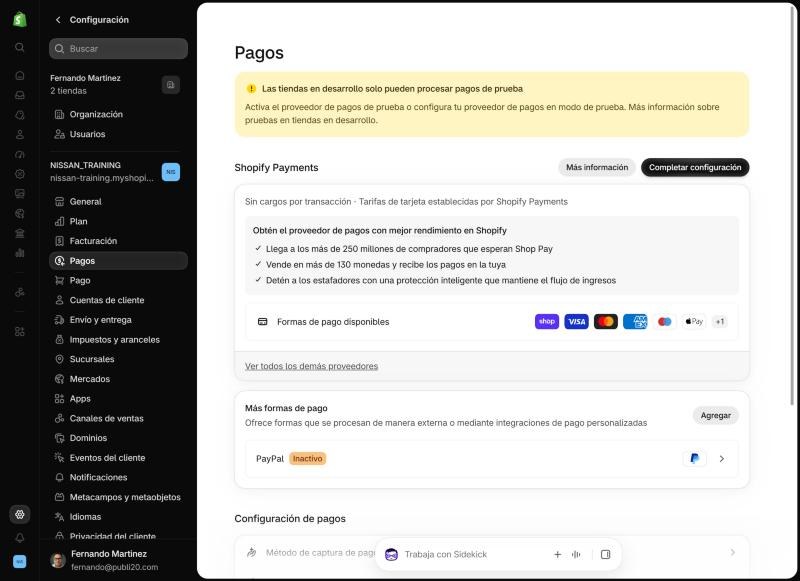The width and height of the screenshot is (800, 581).
Task: Click the Mastercard icon
Action: (x=606, y=321)
